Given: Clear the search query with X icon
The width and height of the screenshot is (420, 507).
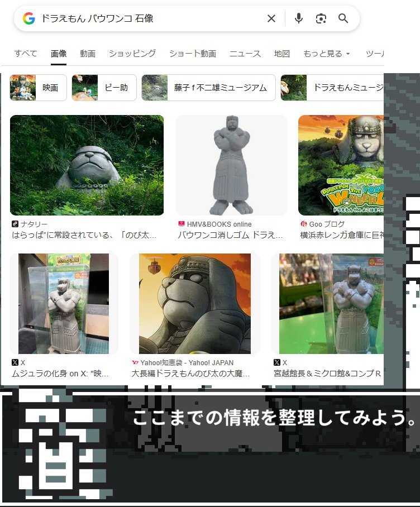Looking at the screenshot, I should (271, 18).
